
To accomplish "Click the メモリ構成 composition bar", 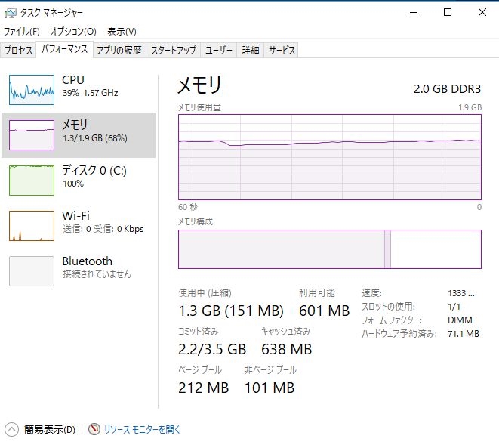I will pyautogui.click(x=329, y=249).
